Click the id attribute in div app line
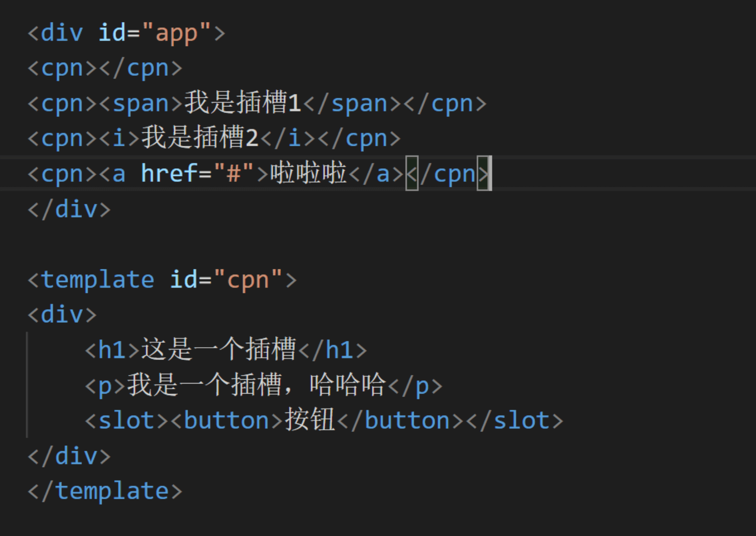The image size is (756, 536). click(x=112, y=33)
